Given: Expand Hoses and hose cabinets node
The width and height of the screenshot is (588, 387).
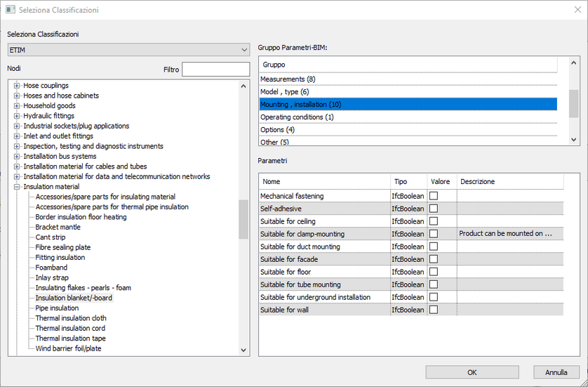Looking at the screenshot, I should click(17, 96).
